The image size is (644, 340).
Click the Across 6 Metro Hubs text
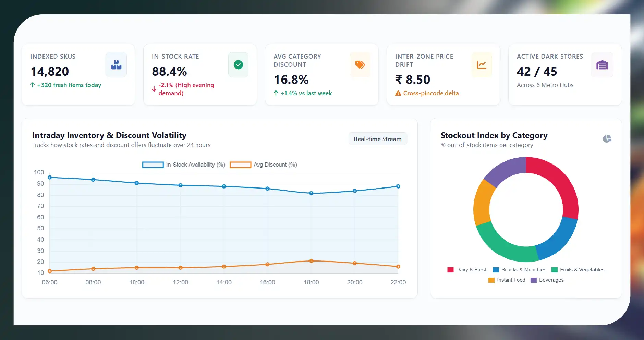(x=545, y=85)
